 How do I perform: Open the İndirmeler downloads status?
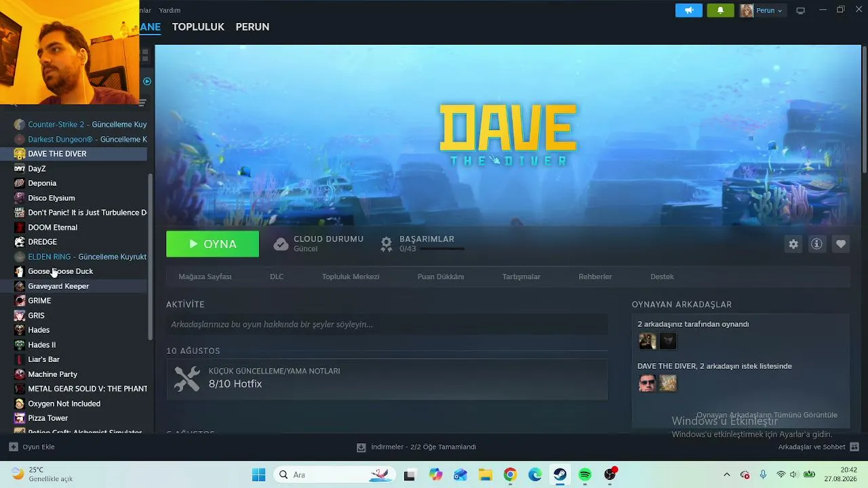point(416,447)
